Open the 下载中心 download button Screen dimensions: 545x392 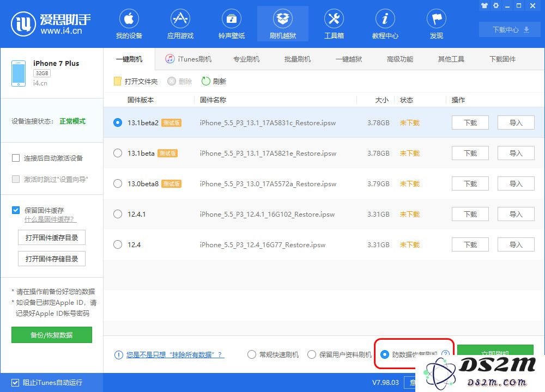510,30
